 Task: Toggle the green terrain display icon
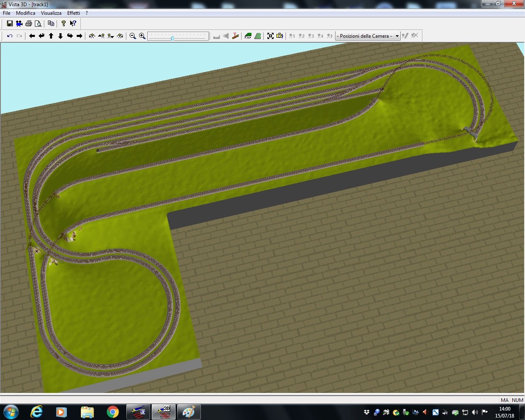click(x=248, y=36)
